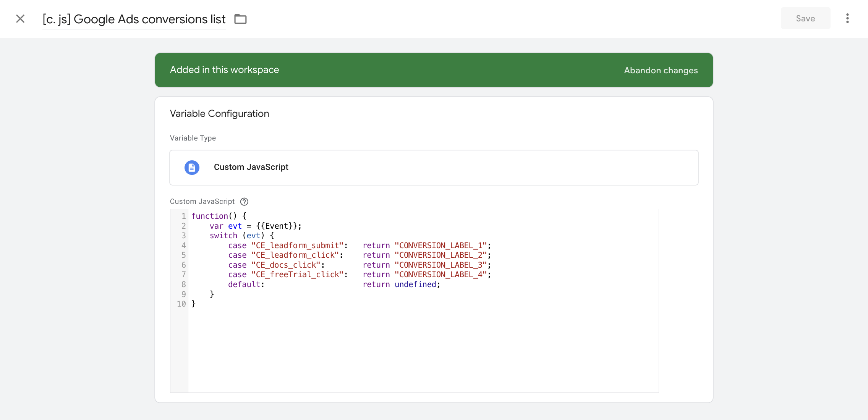Click the "CE_leadform_click" case string

(295, 255)
